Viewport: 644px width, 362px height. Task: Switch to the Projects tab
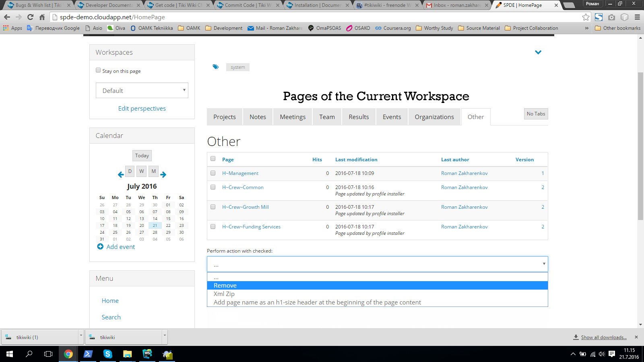225,117
